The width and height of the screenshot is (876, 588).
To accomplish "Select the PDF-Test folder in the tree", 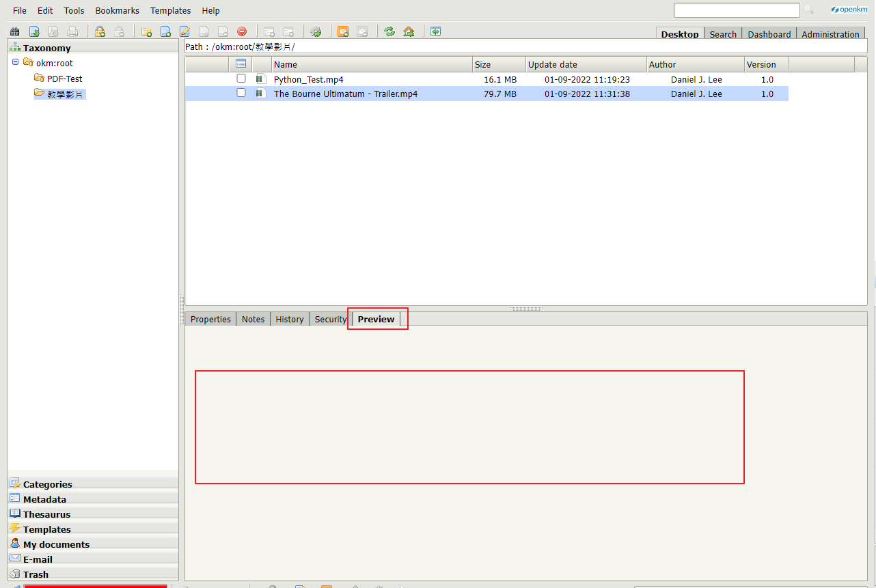I will click(64, 79).
